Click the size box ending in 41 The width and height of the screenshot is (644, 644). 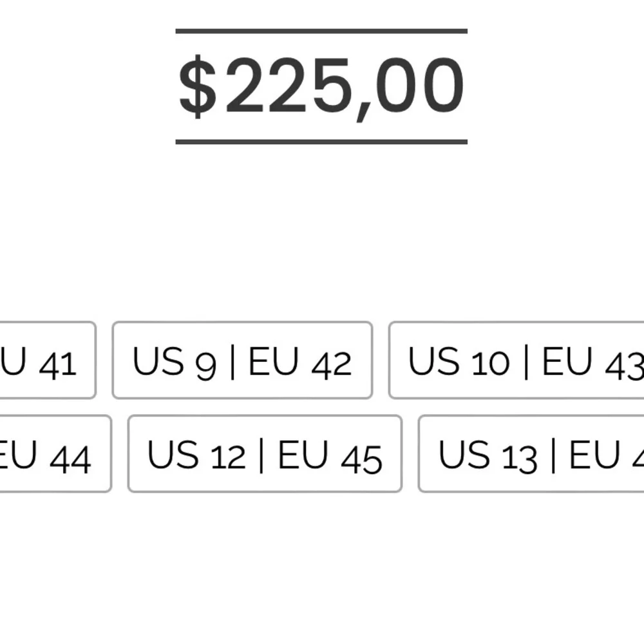(x=48, y=360)
